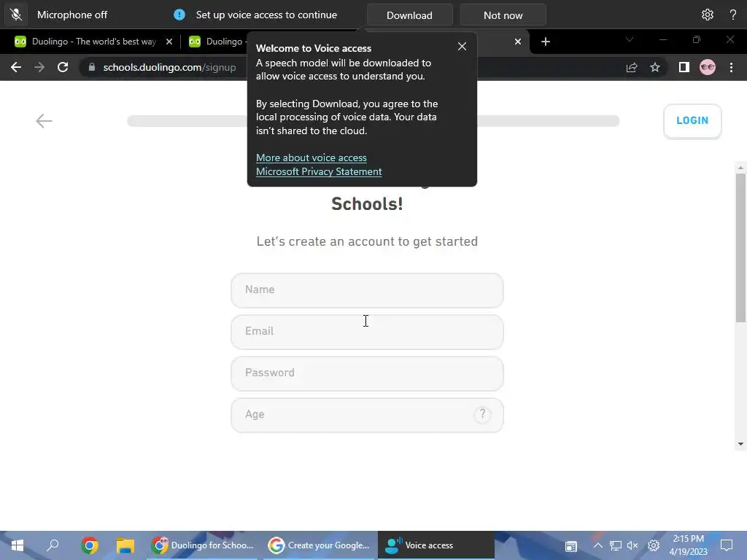This screenshot has height=560, width=747.
Task: Toggle the Voice access microphone icon
Action: tap(16, 15)
